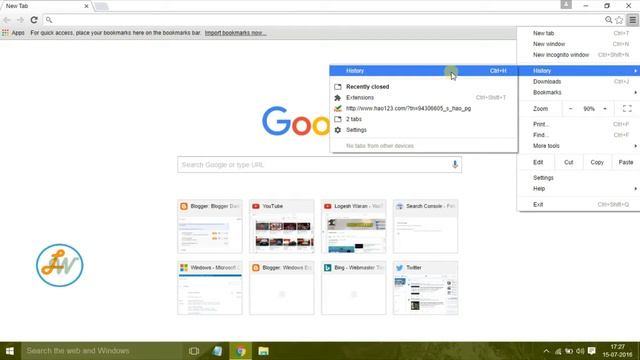Click Paste in the Edit row

[625, 162]
